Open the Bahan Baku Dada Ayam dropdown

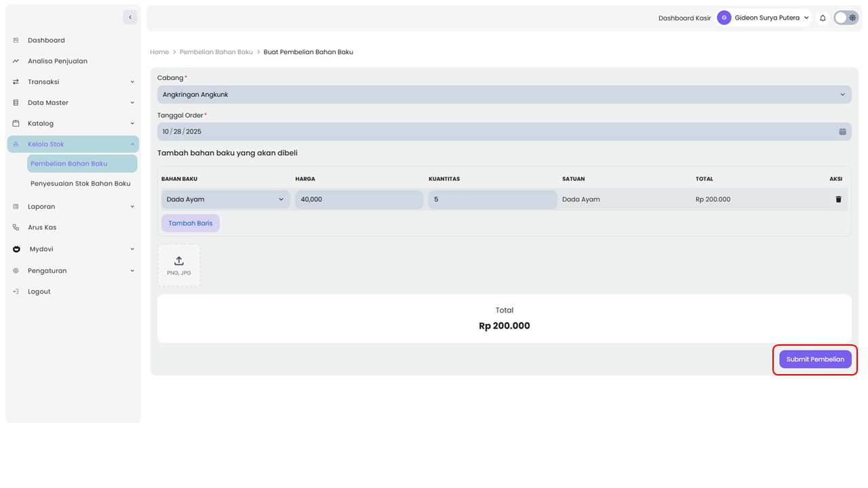[225, 199]
